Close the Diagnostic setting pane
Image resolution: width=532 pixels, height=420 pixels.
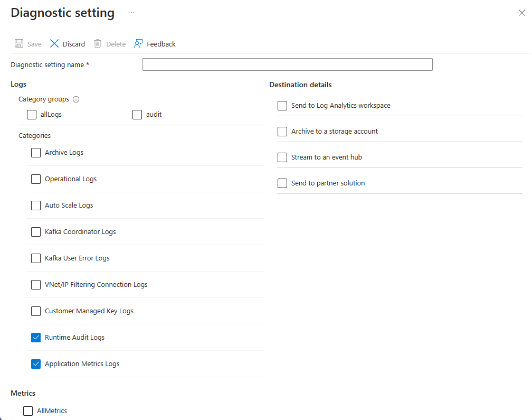pos(521,13)
